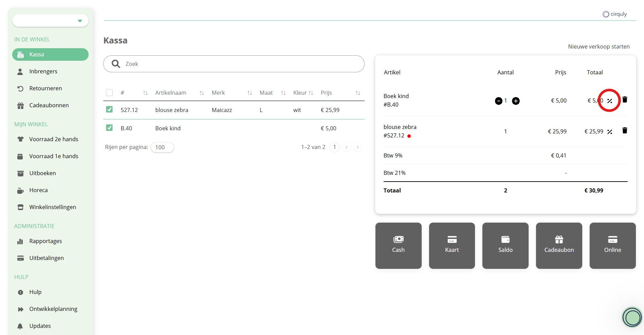Delete Boek kind from the cart
Screen dimensions: 644x335
[625, 99]
